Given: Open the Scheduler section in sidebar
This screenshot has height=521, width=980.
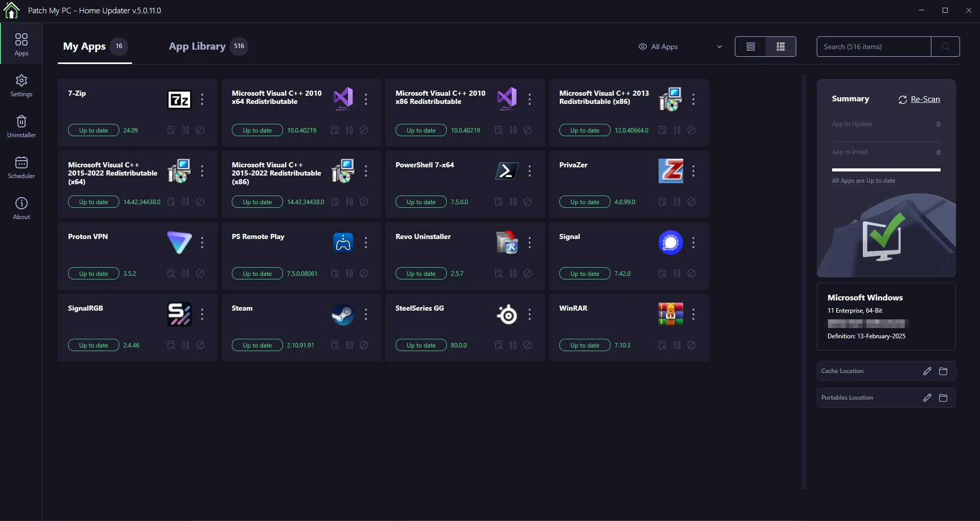Looking at the screenshot, I should [21, 167].
